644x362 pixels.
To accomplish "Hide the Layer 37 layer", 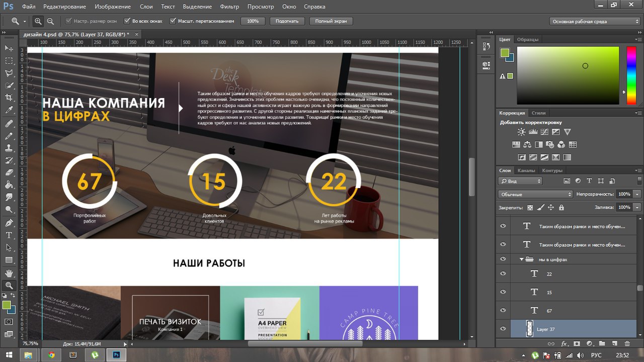I will point(503,329).
